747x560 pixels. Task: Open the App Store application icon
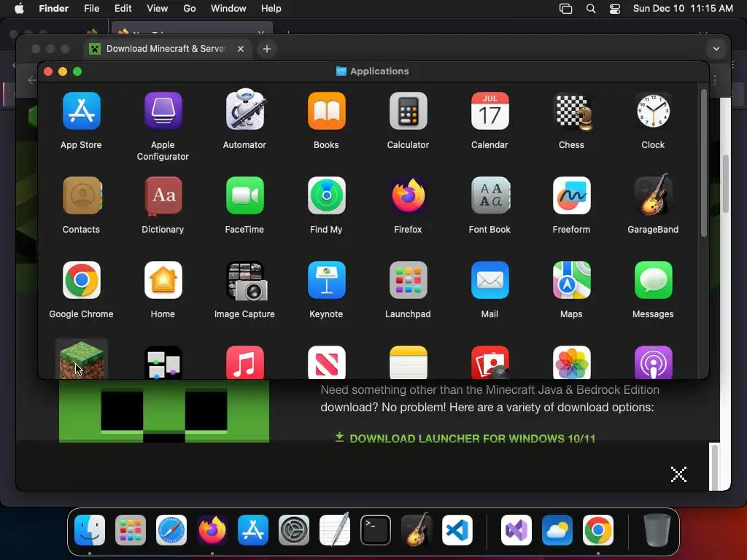click(82, 111)
